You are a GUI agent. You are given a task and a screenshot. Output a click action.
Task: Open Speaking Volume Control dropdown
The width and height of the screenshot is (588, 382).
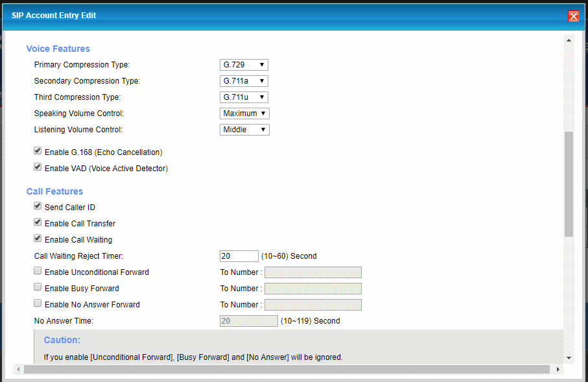[244, 113]
